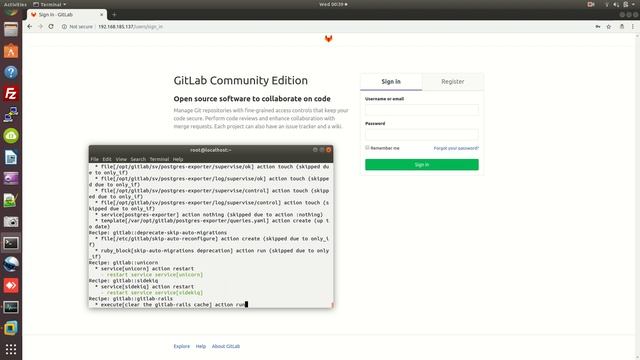Open the About GitLab footer link
Screen dimensions: 640x360
coord(226,346)
